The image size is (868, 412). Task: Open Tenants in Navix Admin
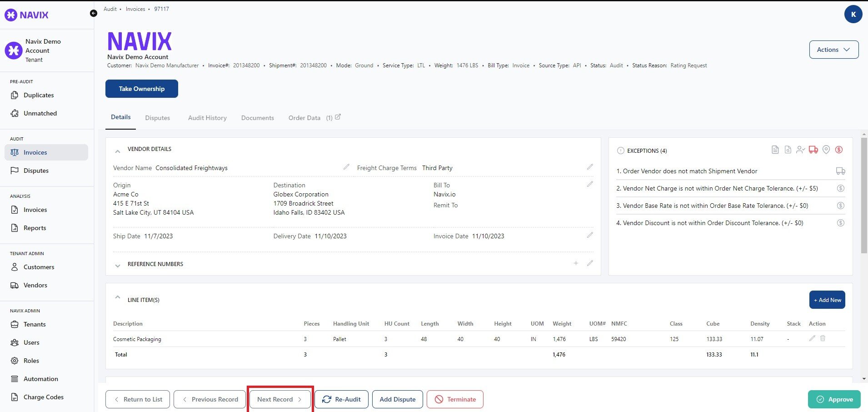tap(35, 324)
